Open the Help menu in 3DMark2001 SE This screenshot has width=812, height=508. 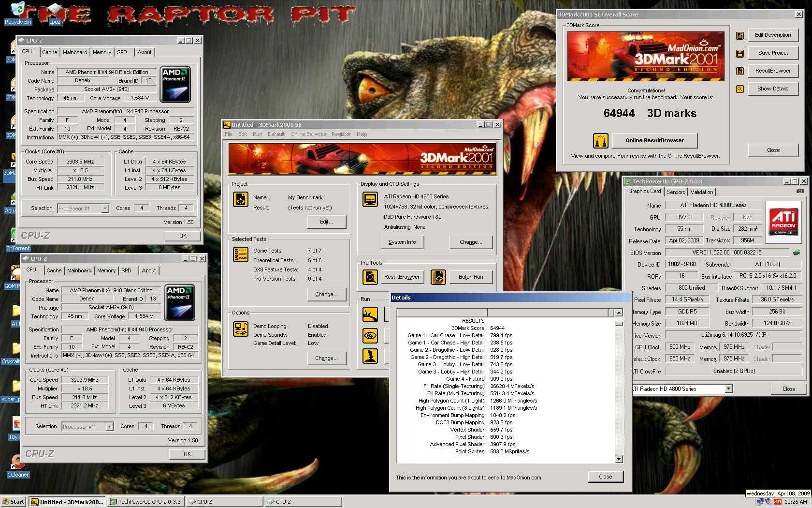362,134
